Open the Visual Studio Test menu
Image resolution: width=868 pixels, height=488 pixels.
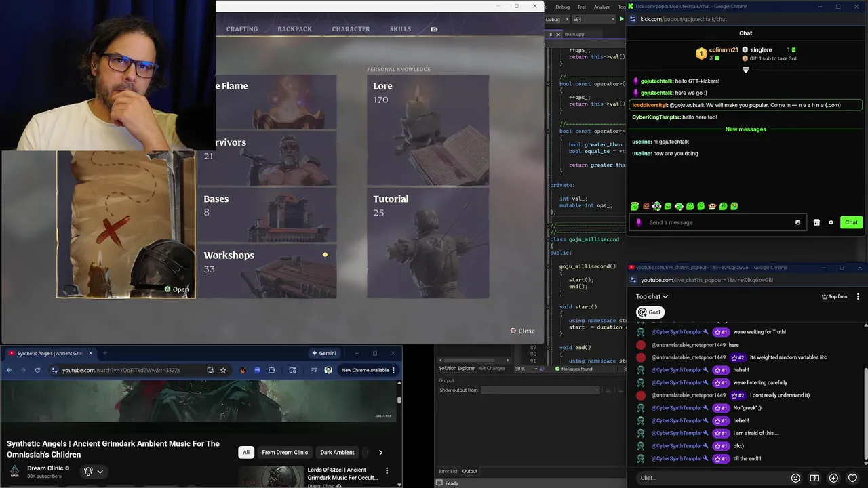582,7
